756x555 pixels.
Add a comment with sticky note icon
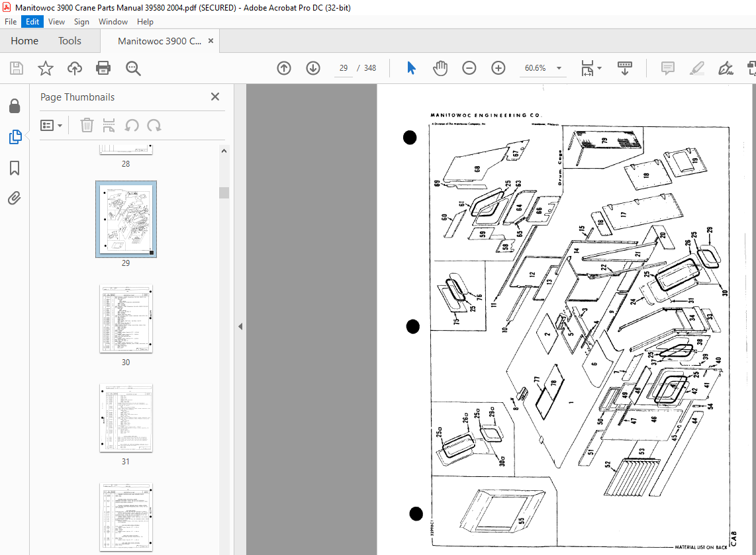pyautogui.click(x=668, y=68)
